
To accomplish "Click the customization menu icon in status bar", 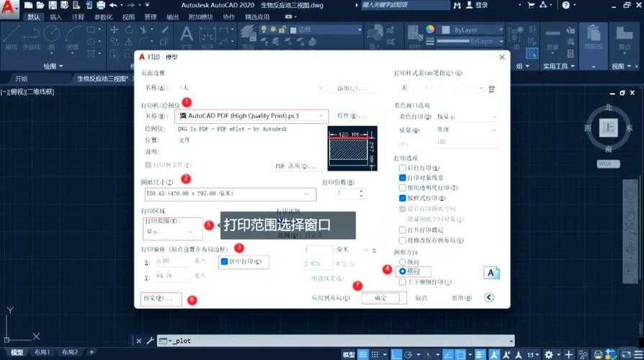I will tap(638, 354).
